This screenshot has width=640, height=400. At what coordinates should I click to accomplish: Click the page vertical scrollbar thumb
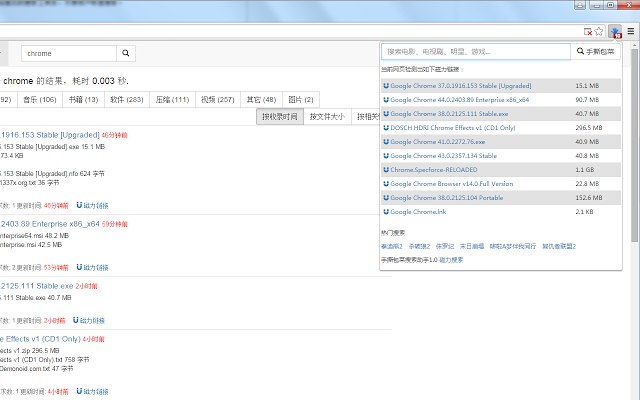pyautogui.click(x=634, y=145)
